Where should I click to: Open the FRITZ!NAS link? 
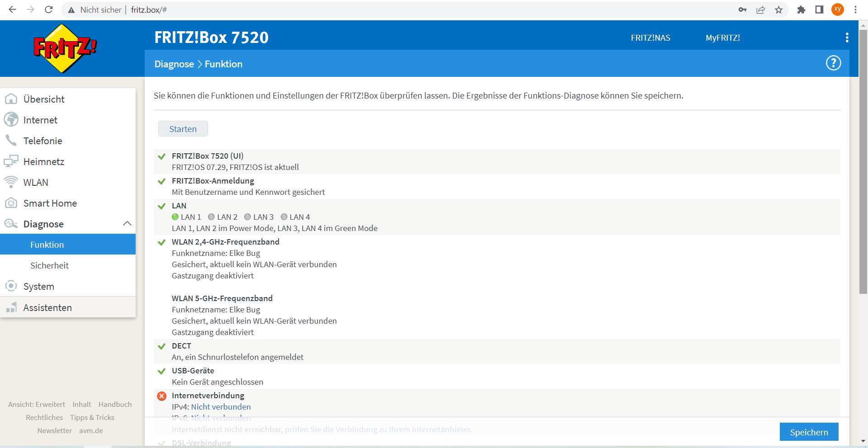651,38
